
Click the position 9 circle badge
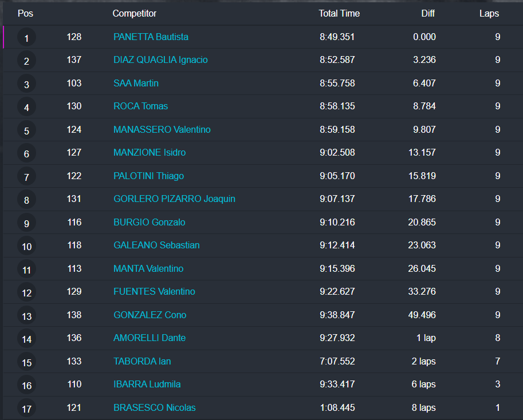click(26, 224)
